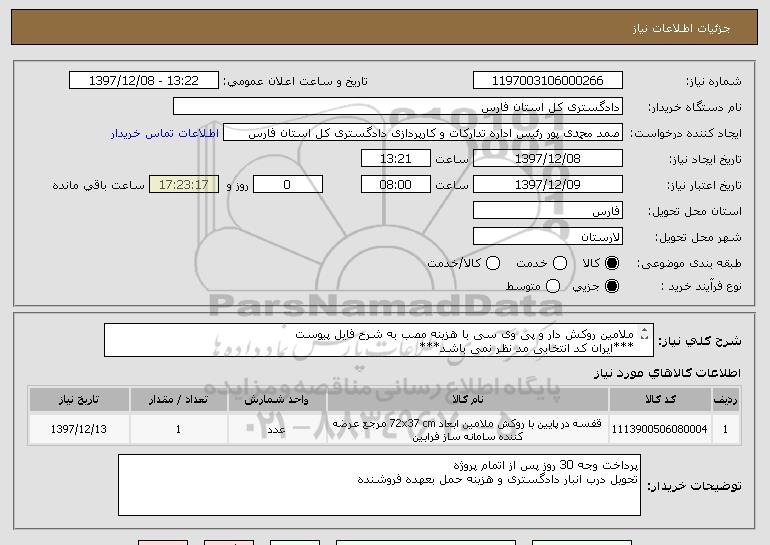The height and width of the screenshot is (545, 770).
Task: Click the need number field 1197003106000266
Action: (548, 81)
